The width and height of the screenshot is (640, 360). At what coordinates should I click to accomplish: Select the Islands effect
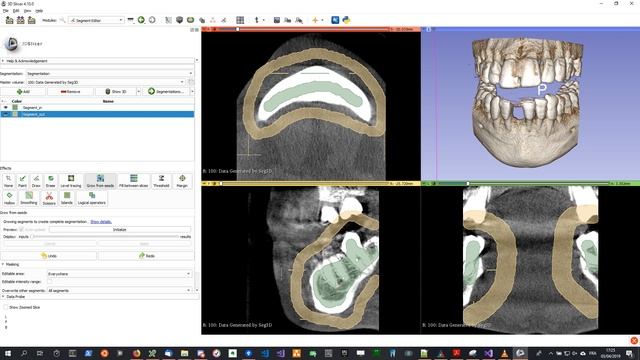tap(67, 198)
